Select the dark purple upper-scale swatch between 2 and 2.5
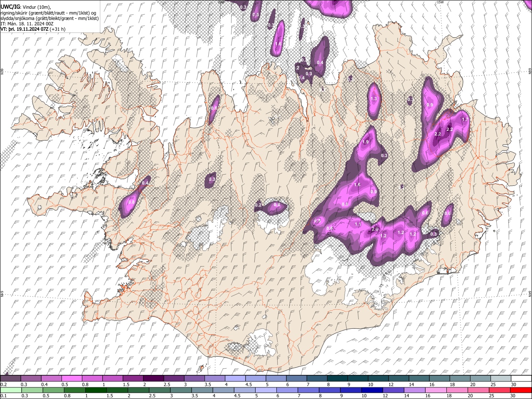Viewport: 532px width, 399px height. 153,379
